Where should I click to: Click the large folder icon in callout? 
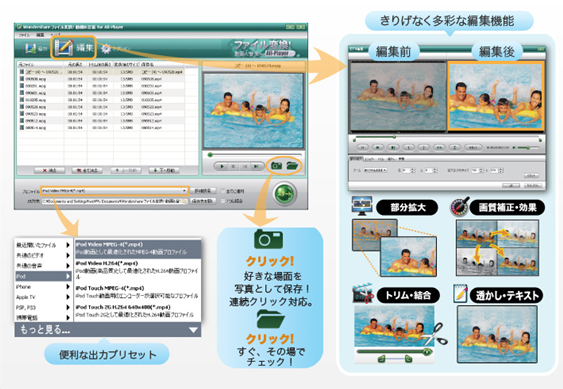pos(271,319)
